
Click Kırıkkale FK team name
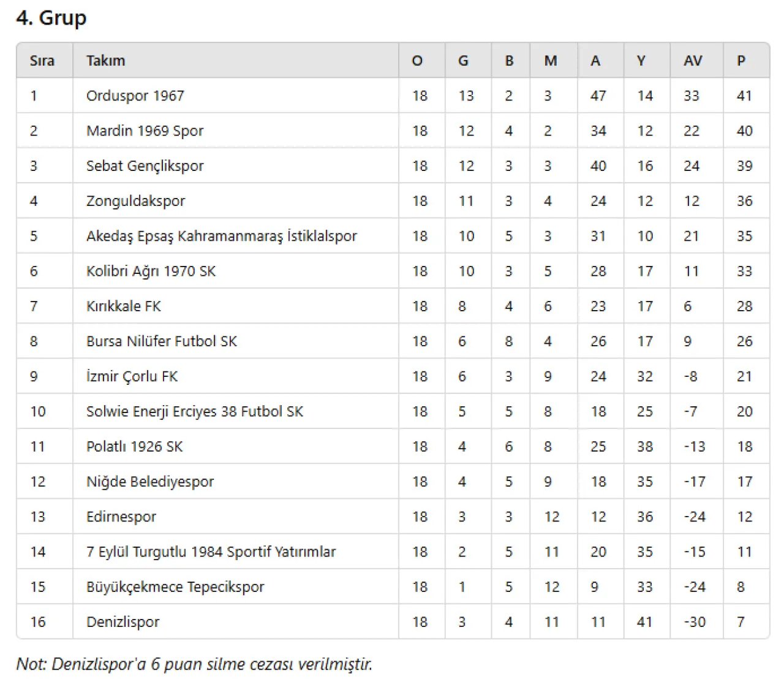123,306
